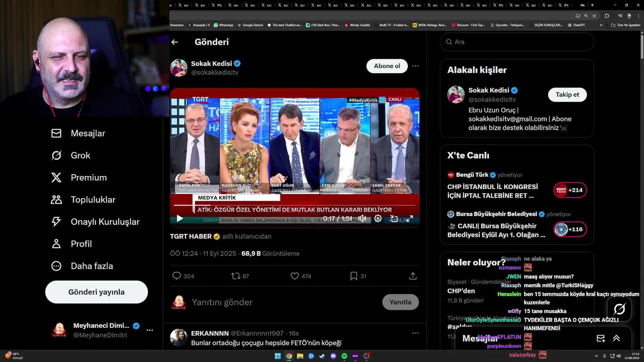The height and width of the screenshot is (362, 644).
Task: Open the Tüm Yer İşaretleri folder
Action: click(x=626, y=25)
